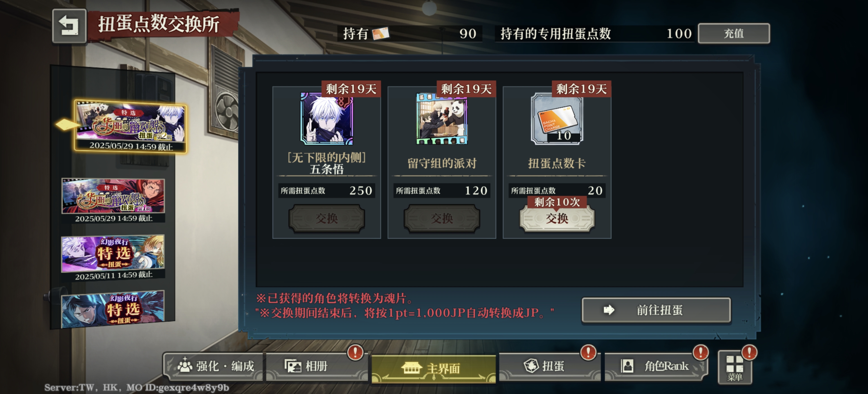Click the alert badge on 角色Rank
Image resolution: width=868 pixels, height=394 pixels.
701,352
